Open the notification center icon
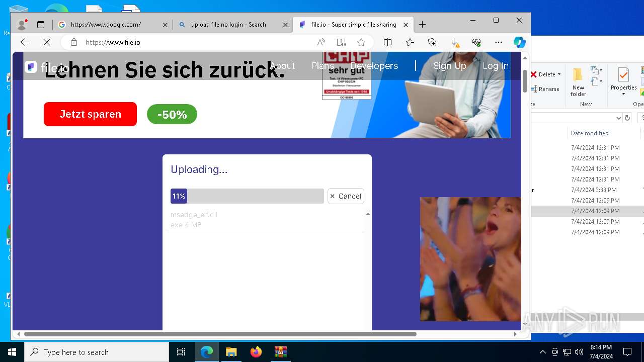644x362 pixels. coord(627,352)
